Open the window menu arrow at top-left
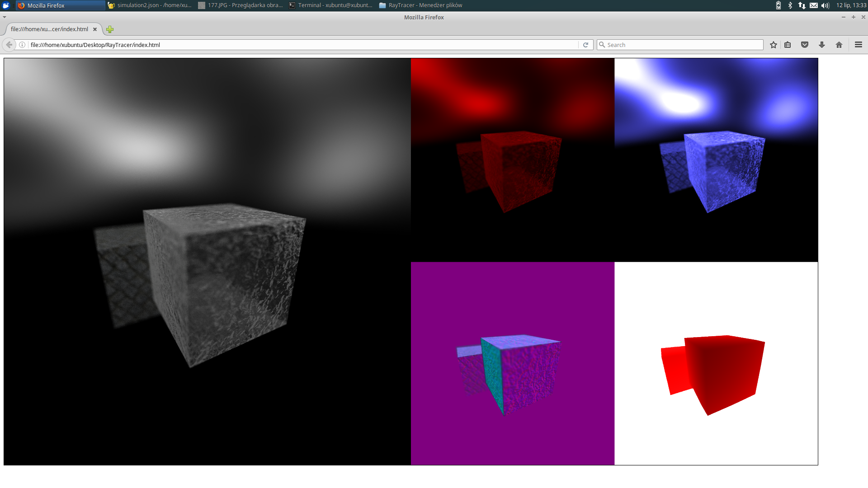868x488 pixels. (x=5, y=17)
